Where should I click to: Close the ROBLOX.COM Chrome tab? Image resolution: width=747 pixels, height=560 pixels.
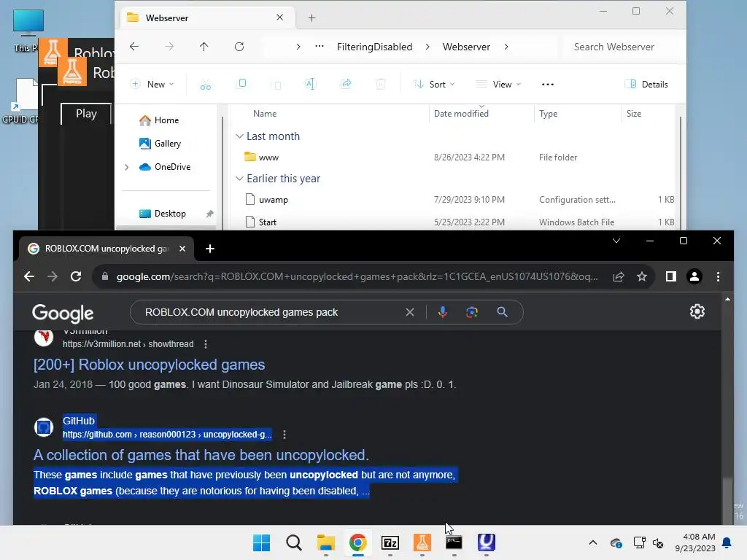(x=182, y=249)
